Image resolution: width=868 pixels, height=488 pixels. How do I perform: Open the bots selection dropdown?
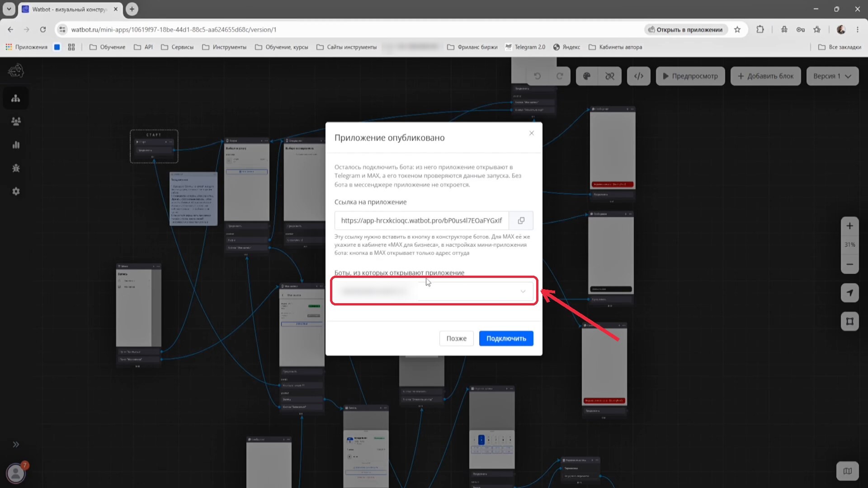coord(434,291)
